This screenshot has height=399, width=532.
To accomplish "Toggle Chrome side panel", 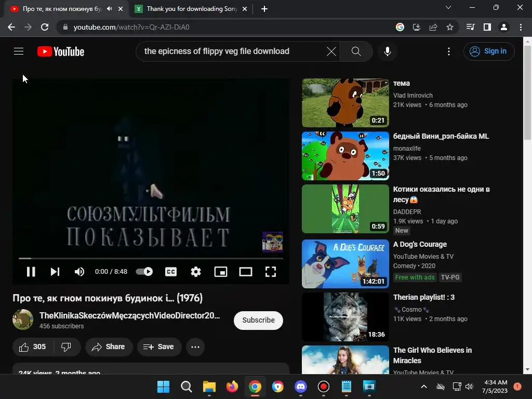I will click(x=487, y=27).
